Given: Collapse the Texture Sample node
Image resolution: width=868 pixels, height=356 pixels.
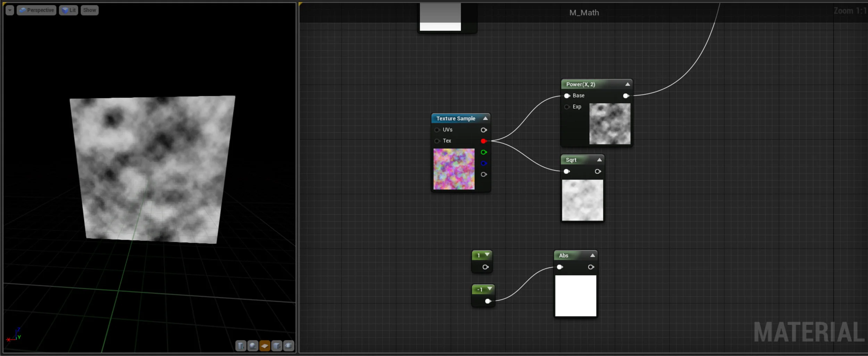Looking at the screenshot, I should [x=485, y=118].
